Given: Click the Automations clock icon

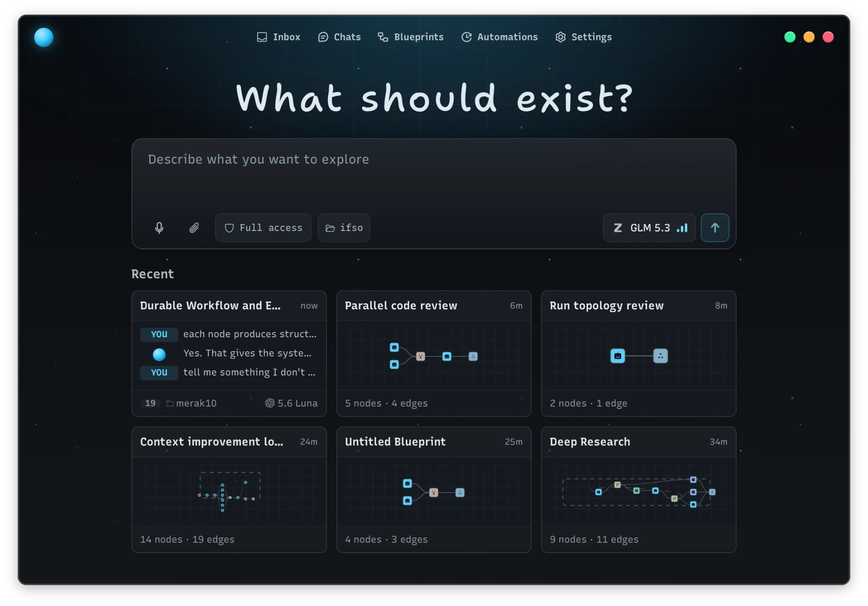Looking at the screenshot, I should (x=467, y=37).
